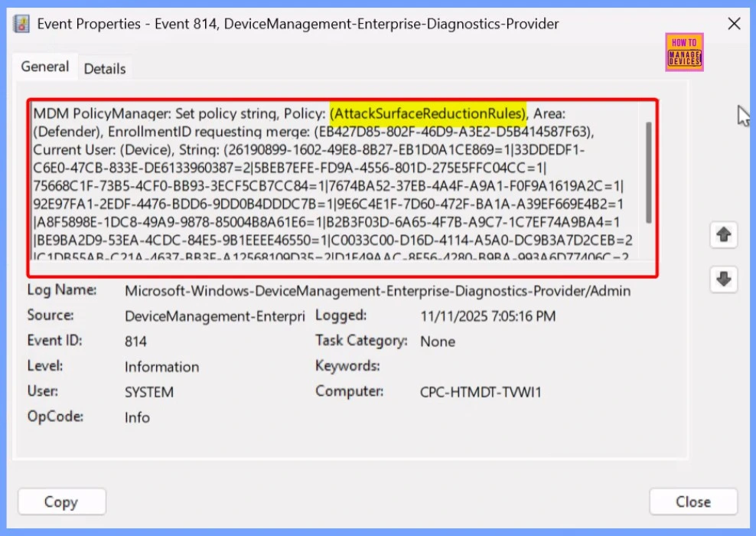Click the Event Properties title bar icon

[x=21, y=24]
